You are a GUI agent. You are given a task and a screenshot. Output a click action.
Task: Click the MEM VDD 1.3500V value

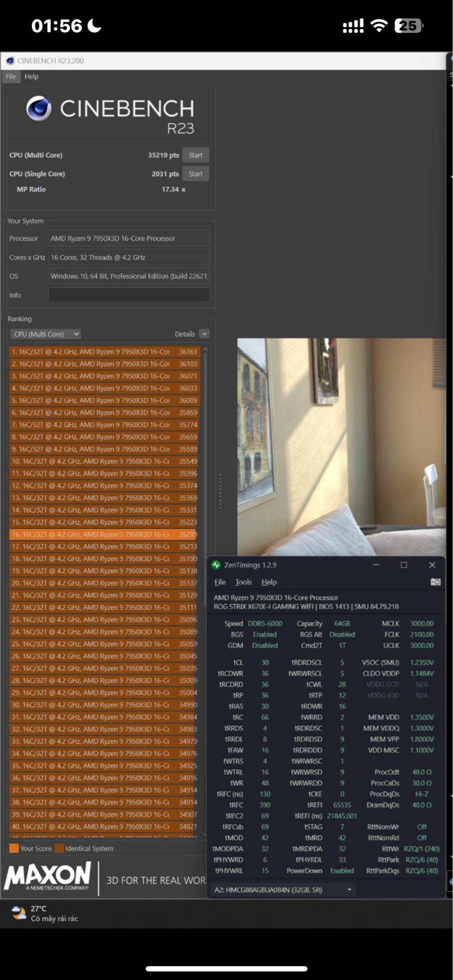pos(422,717)
